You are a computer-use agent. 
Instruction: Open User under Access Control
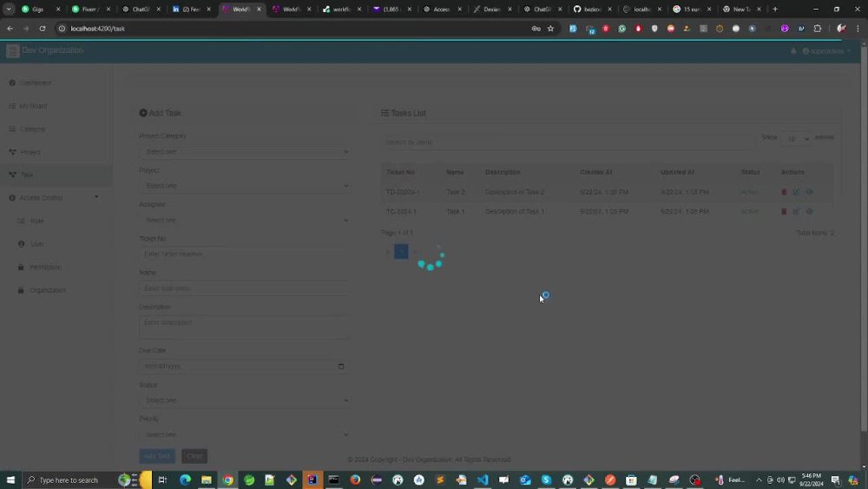click(56, 244)
